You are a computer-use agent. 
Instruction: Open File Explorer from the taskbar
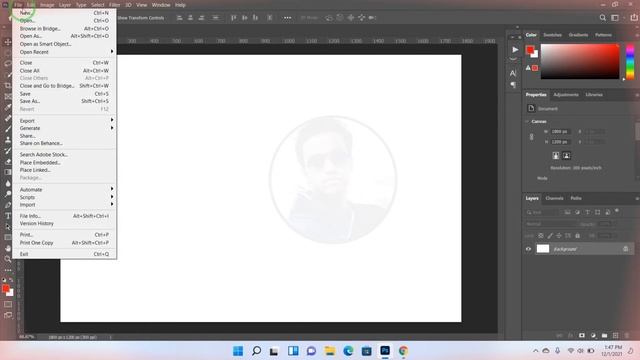click(330, 351)
